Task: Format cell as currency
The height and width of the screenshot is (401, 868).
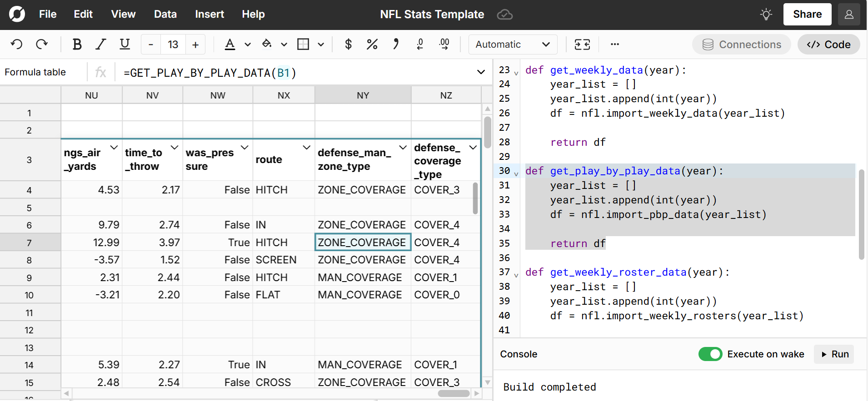Action: pos(348,44)
